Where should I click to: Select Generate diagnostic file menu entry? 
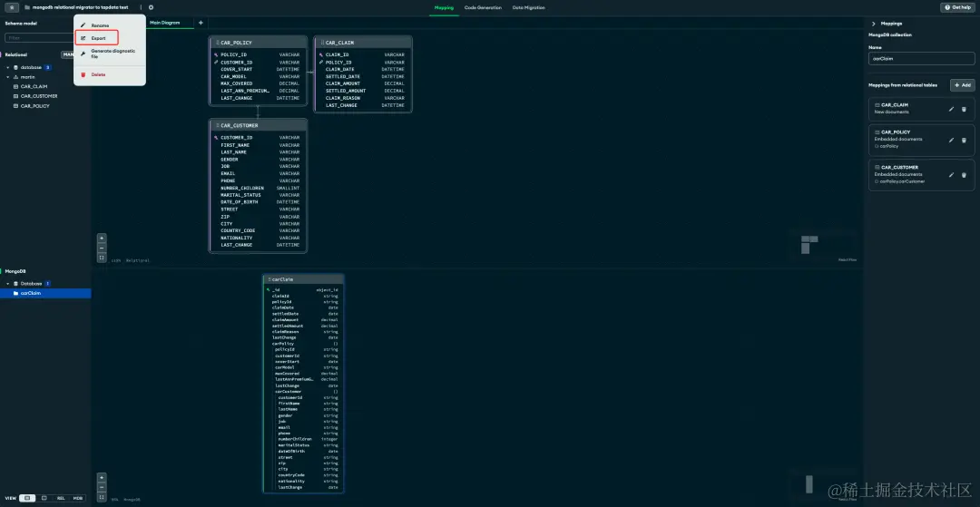coord(110,54)
